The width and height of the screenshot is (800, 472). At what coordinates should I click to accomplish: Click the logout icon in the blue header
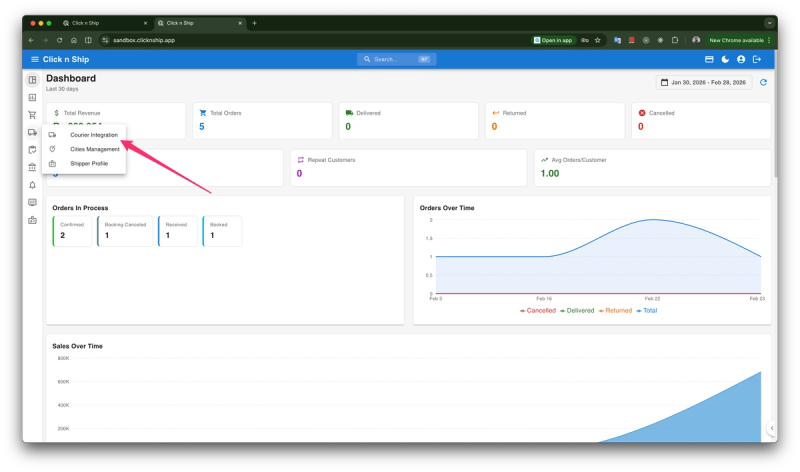pyautogui.click(x=757, y=59)
